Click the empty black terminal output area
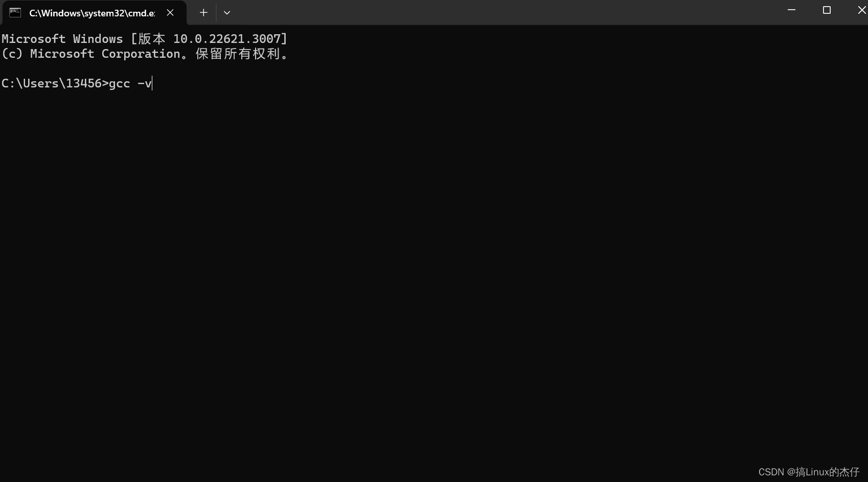Screen dimensions: 868x482 [x=434, y=281]
